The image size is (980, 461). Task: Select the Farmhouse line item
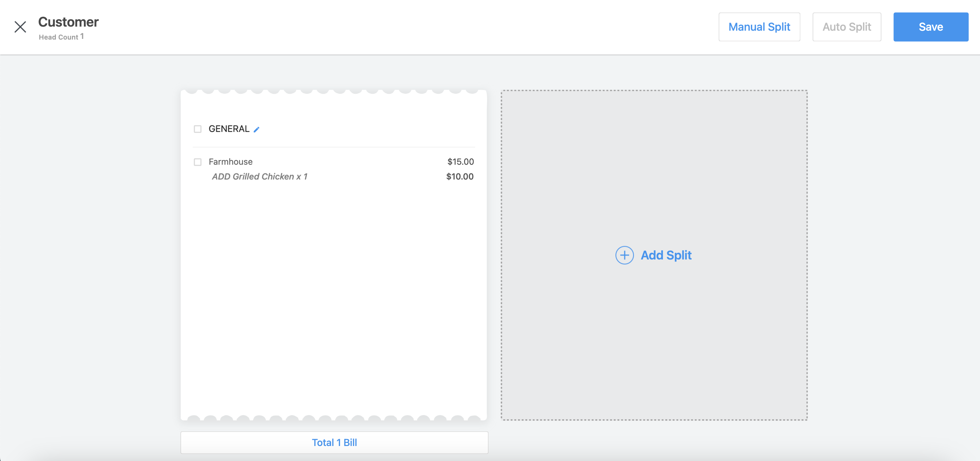(x=230, y=162)
